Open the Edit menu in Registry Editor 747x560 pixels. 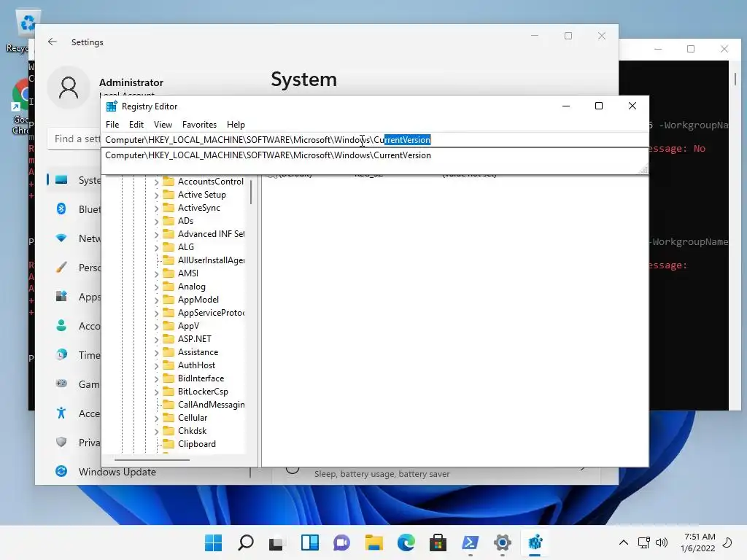click(x=136, y=124)
